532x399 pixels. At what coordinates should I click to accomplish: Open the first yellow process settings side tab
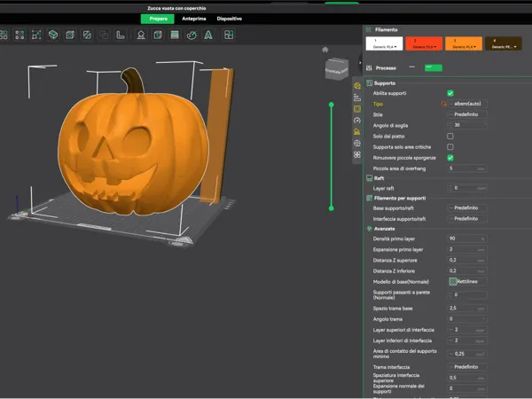357,86
